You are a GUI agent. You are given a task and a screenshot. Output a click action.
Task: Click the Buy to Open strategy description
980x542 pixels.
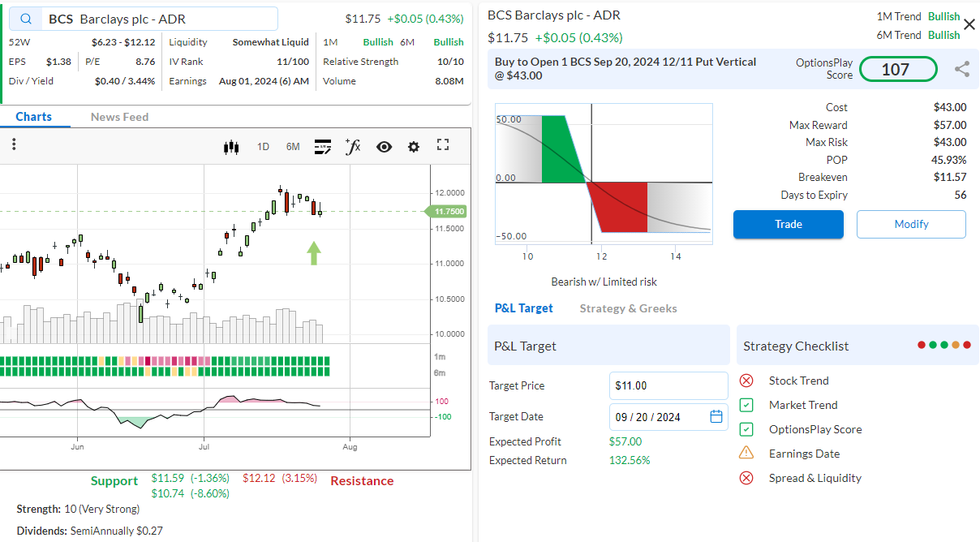tap(625, 68)
